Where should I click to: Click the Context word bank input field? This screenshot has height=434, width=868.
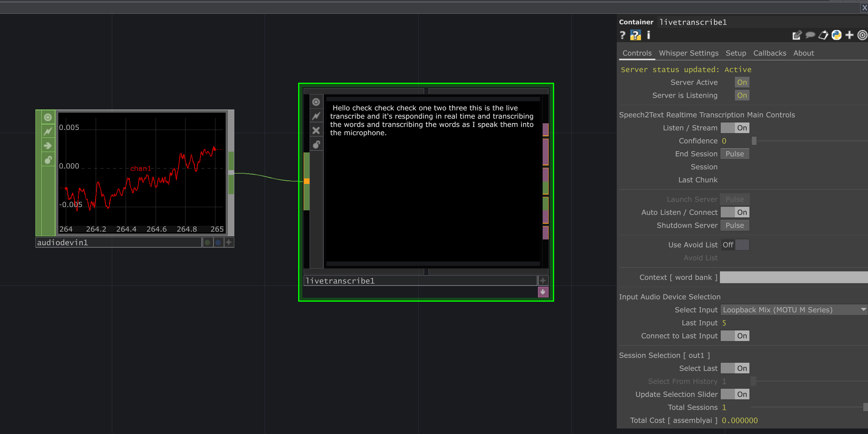tap(794, 277)
